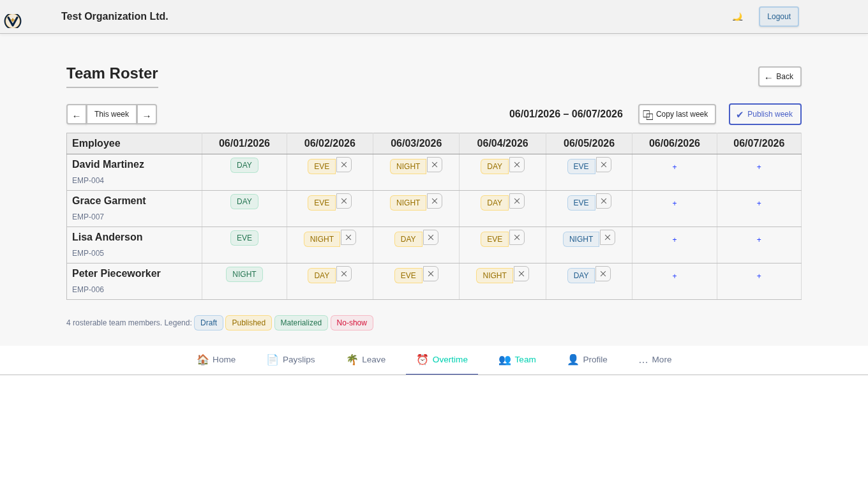Add shift for Lisa Anderson on 06/06
Screen dimensions: 868x490
[x=675, y=240]
